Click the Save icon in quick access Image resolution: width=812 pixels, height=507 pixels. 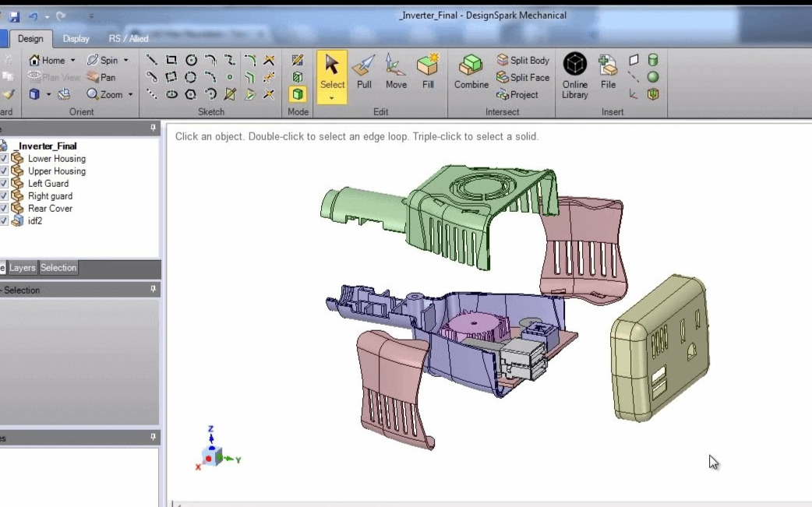[x=14, y=16]
